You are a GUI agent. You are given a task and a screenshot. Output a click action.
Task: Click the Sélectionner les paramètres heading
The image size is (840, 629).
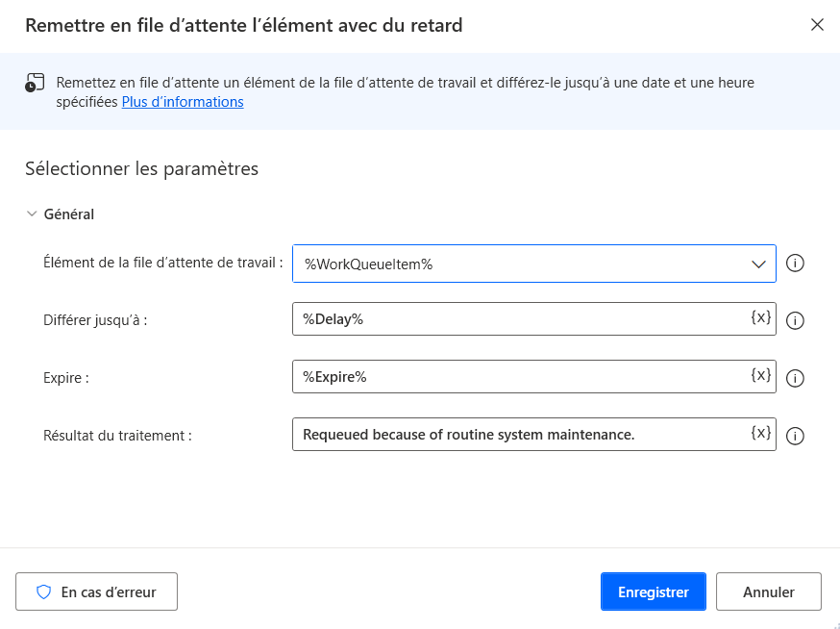coord(142,169)
